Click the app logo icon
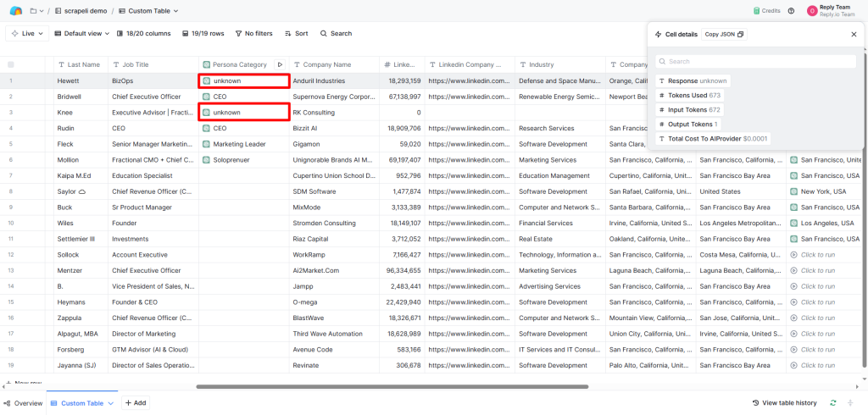The height and width of the screenshot is (415, 868). click(x=16, y=11)
